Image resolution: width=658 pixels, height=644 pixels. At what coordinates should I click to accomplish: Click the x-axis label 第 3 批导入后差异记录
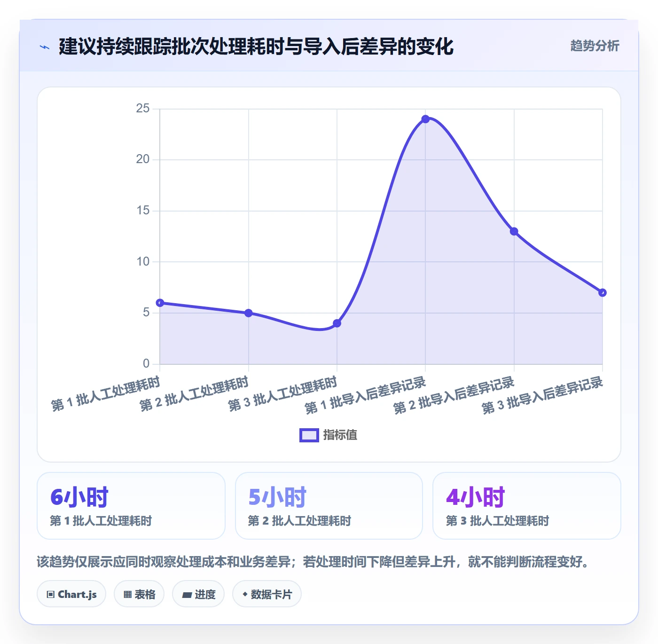click(x=542, y=395)
